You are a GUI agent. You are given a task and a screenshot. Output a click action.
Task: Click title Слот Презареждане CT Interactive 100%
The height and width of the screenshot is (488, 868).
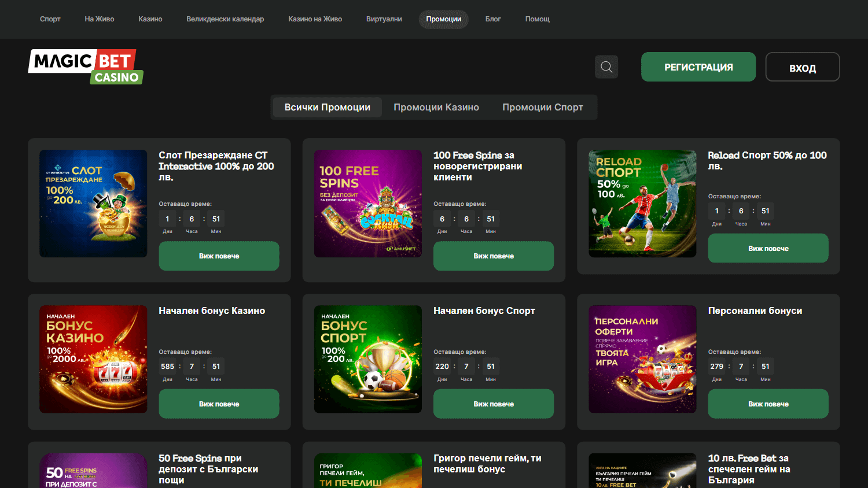pos(216,166)
